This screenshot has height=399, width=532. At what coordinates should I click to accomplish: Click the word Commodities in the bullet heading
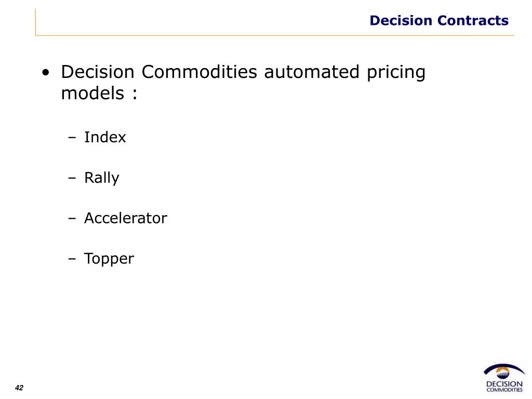click(199, 72)
